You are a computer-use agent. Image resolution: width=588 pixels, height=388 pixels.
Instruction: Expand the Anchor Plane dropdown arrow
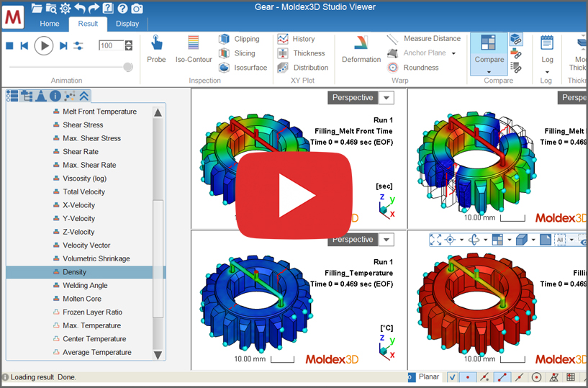453,53
